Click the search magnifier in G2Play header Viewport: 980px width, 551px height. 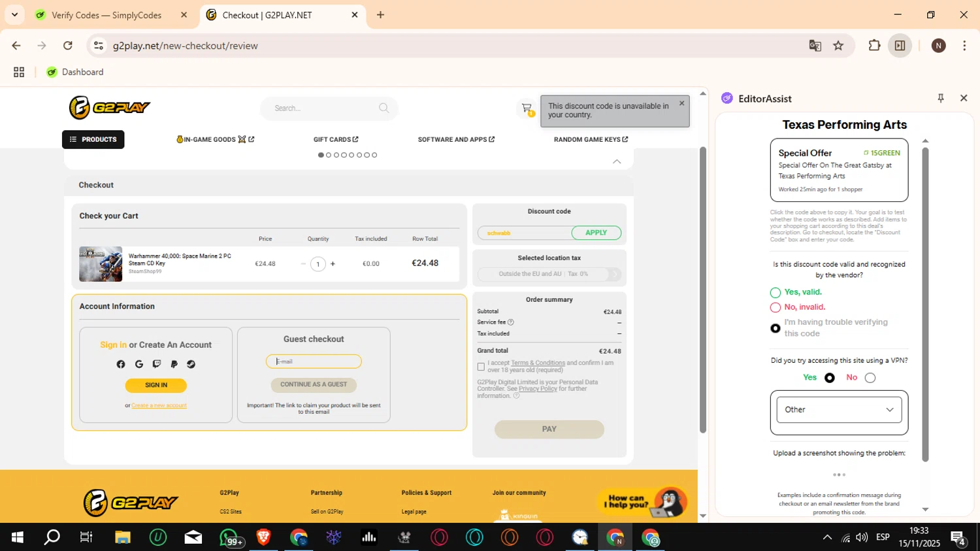384,108
